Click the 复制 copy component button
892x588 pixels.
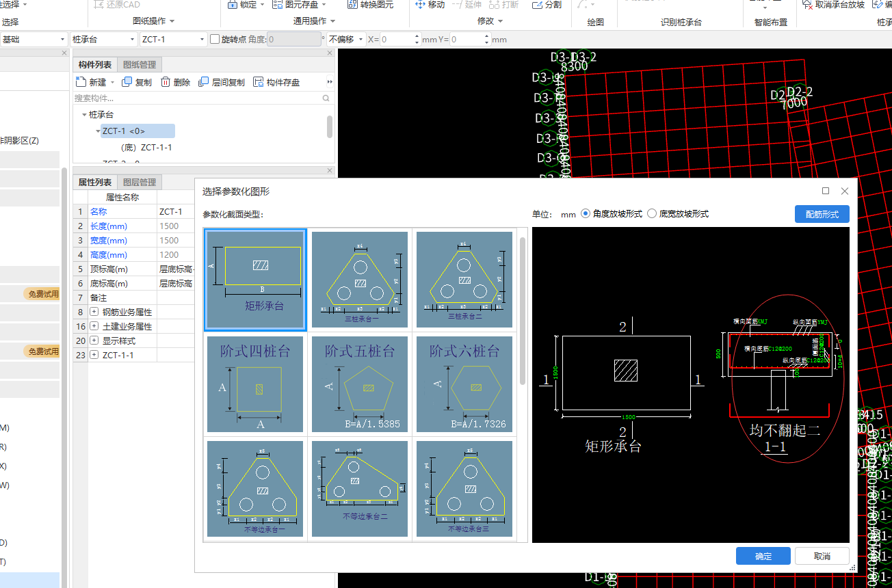[x=137, y=82]
